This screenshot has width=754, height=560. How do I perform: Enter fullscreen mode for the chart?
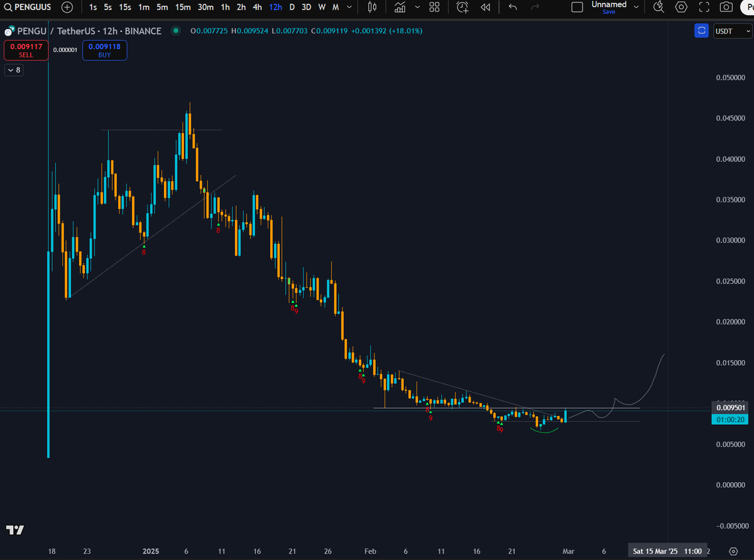pyautogui.click(x=704, y=7)
